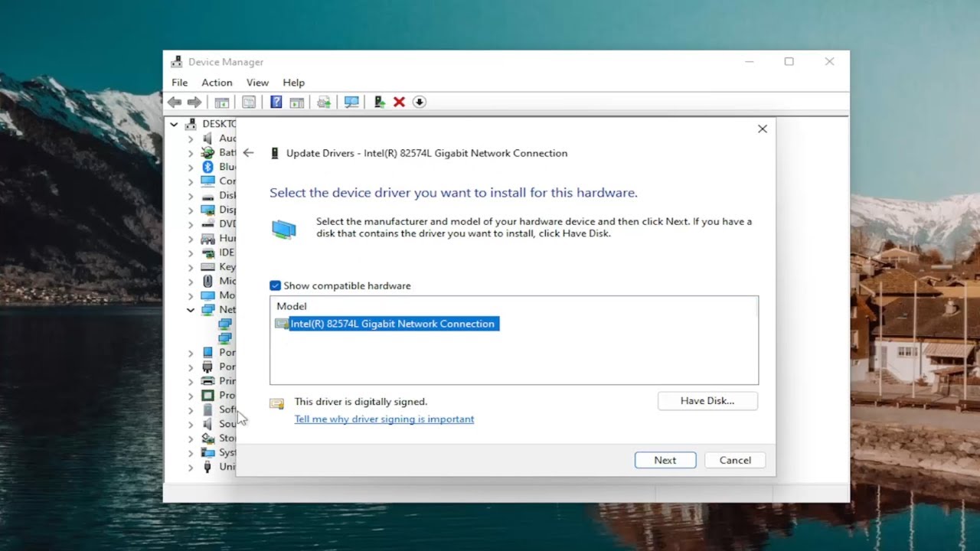Viewport: 980px width, 551px height.
Task: Select the Monitors icon in the tree
Action: pyautogui.click(x=207, y=295)
